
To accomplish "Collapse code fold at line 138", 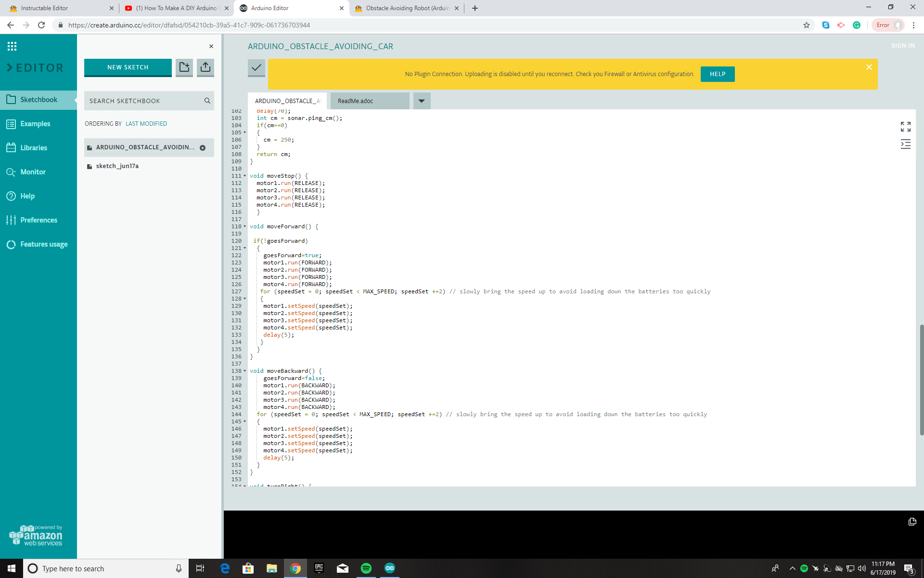I will 245,371.
